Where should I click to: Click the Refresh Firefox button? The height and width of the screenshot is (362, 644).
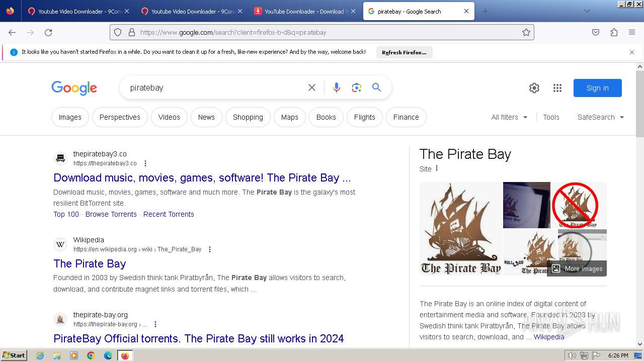[404, 52]
